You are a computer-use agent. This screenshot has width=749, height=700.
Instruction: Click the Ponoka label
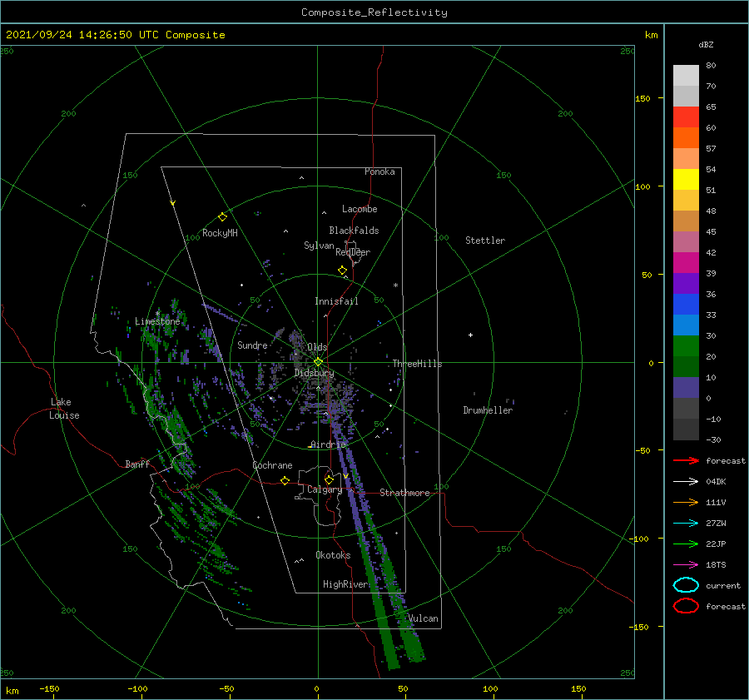(x=379, y=171)
